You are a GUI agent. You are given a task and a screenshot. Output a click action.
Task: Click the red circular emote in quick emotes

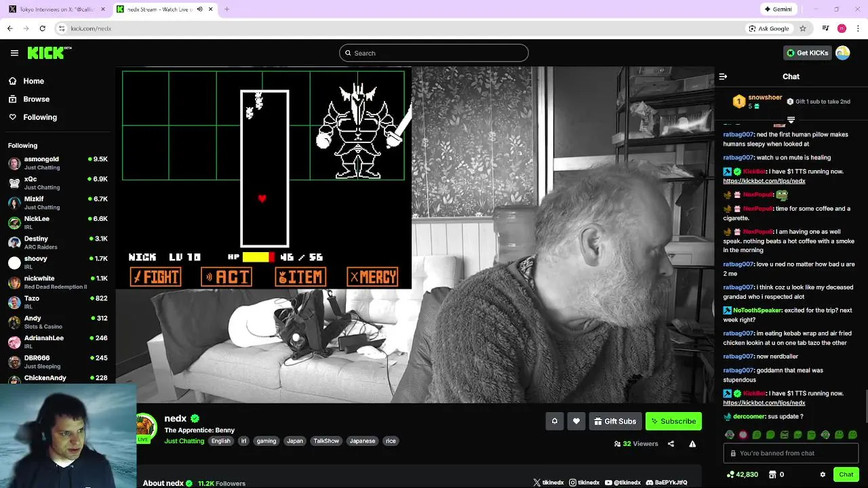click(x=743, y=434)
